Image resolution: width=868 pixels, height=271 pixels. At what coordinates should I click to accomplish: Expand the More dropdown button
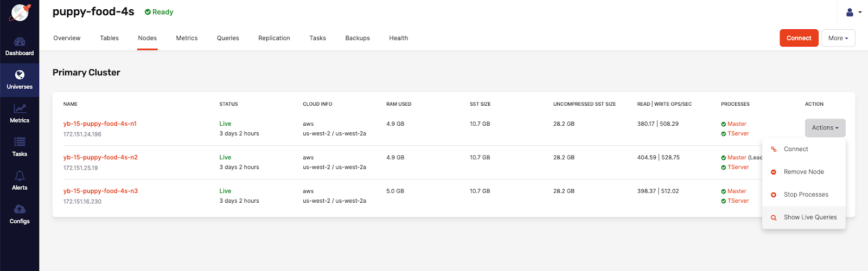click(838, 38)
